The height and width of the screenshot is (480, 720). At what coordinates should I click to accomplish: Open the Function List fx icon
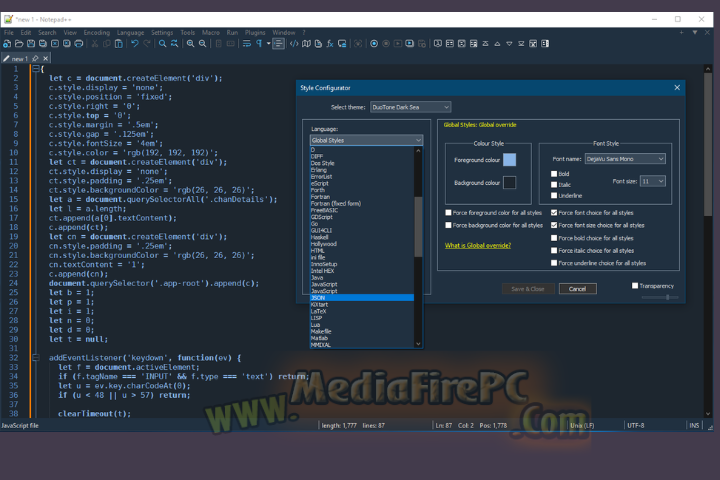pos(330,44)
